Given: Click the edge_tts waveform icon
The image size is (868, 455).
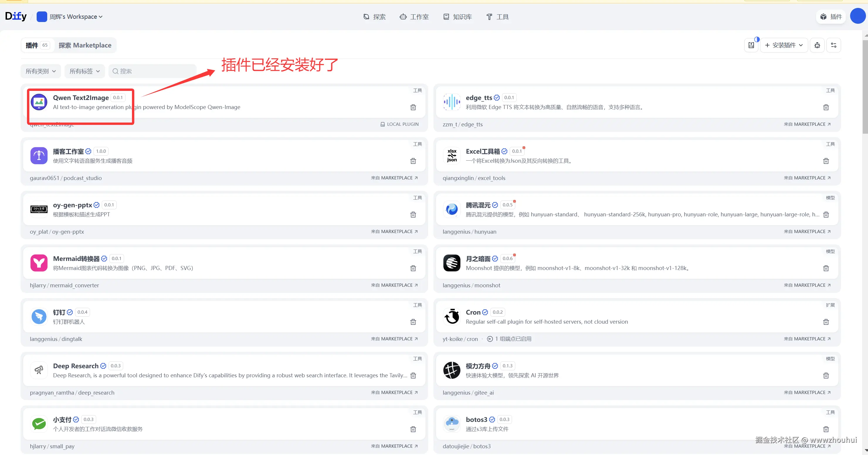Looking at the screenshot, I should pos(452,102).
